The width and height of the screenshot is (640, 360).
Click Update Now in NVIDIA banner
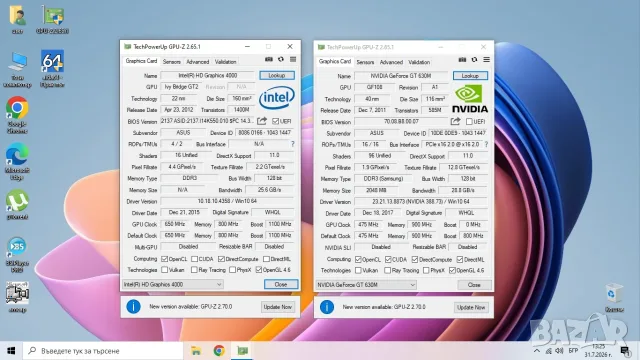pos(471,307)
